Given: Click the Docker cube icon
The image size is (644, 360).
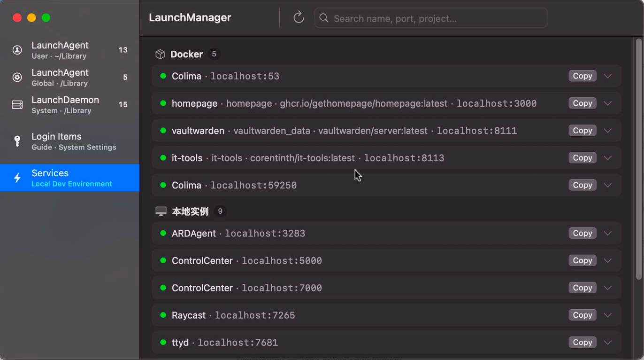Looking at the screenshot, I should click(x=160, y=54).
